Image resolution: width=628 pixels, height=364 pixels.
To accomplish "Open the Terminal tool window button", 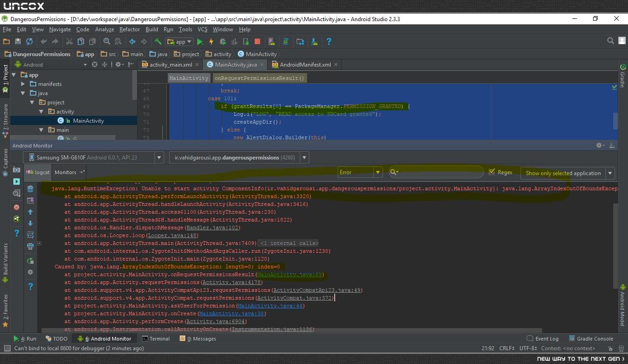I will 156,339.
